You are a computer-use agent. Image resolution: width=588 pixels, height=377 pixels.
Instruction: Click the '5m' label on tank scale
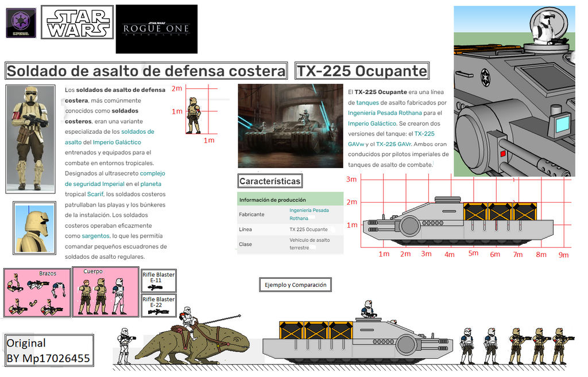[473, 253]
